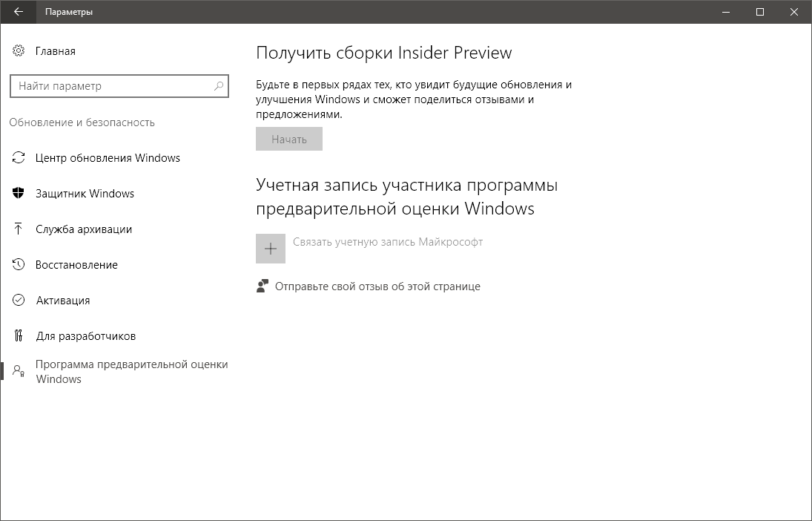The width and height of the screenshot is (812, 521).
Task: Click the Защитник Windows shield icon
Action: [x=18, y=194]
